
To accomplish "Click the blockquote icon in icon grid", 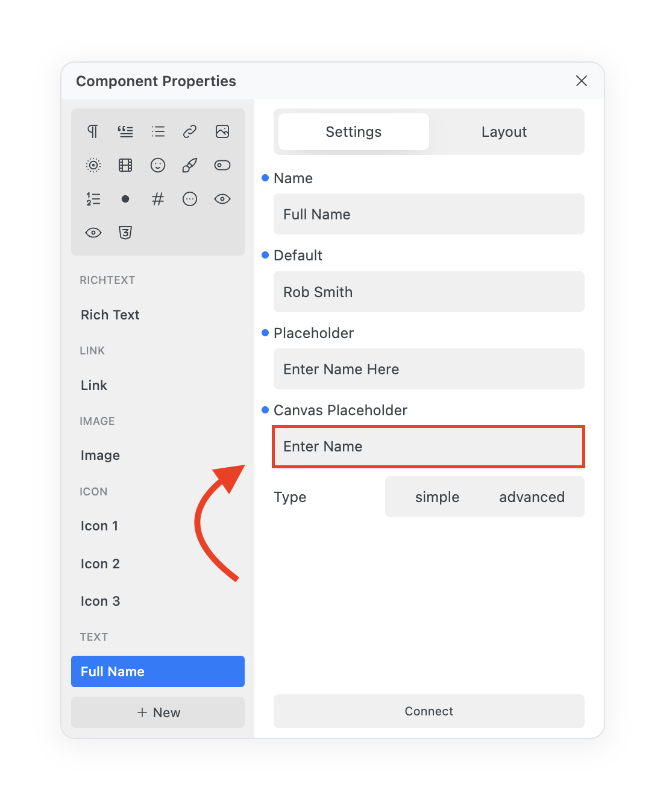I will pos(125,131).
